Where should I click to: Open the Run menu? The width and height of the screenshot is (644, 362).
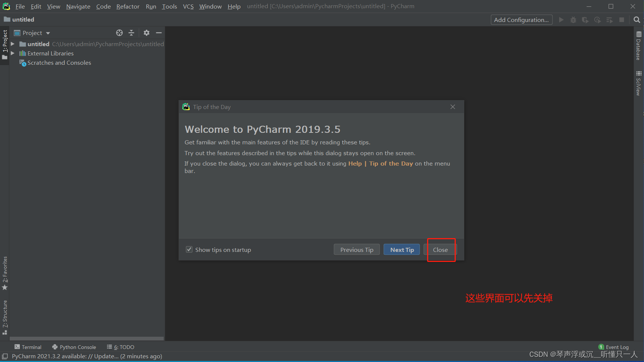151,6
